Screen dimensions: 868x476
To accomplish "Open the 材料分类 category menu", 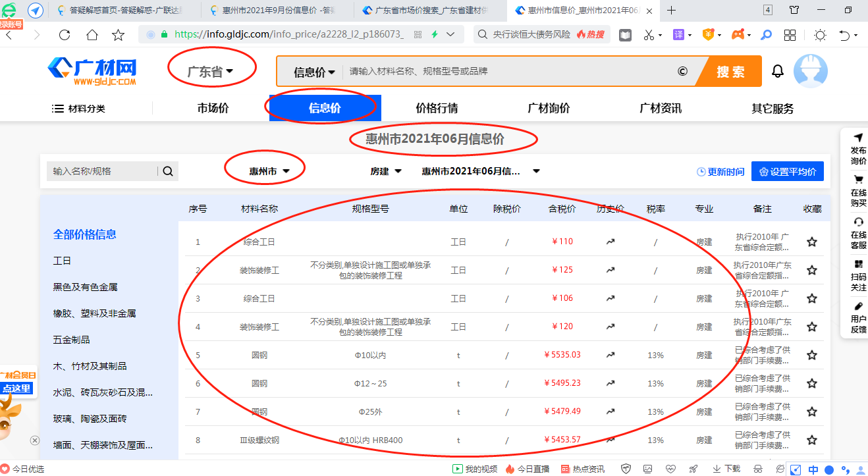I will click(79, 109).
